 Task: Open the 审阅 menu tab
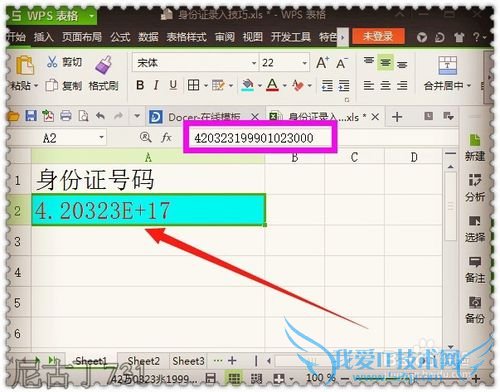point(225,37)
